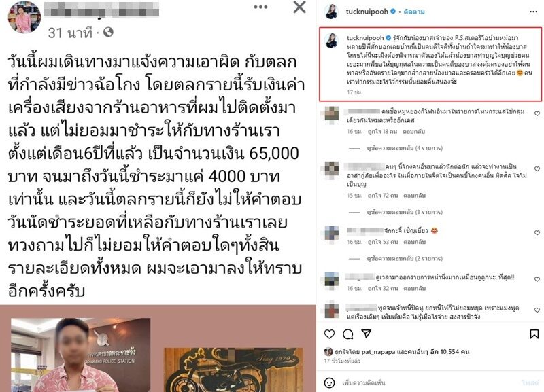Open emoji picker in comment box

329,382
